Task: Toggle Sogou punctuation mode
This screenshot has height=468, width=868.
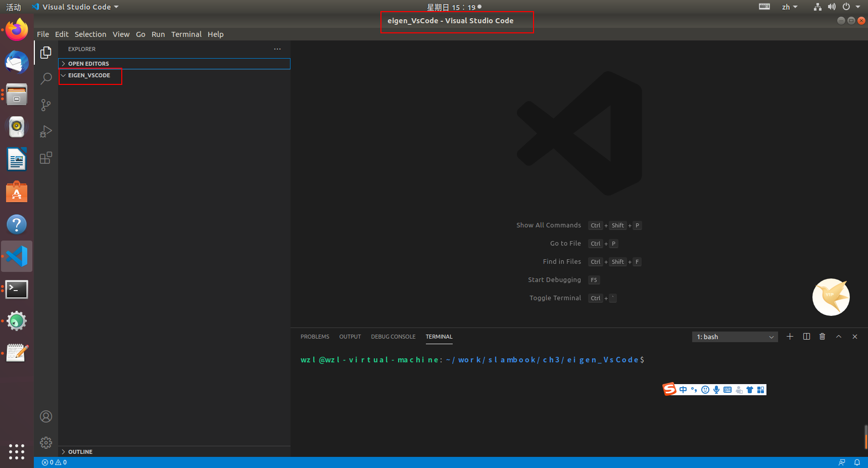Action: 694,390
